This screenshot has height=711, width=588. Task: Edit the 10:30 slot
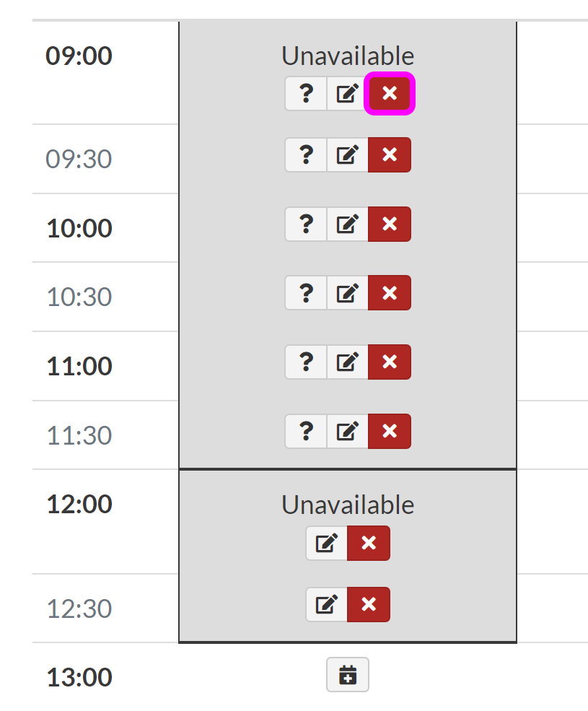coord(348,292)
